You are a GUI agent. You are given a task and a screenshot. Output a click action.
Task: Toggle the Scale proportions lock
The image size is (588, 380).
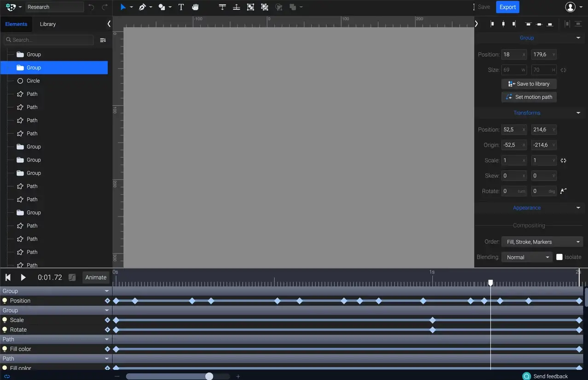(x=563, y=161)
